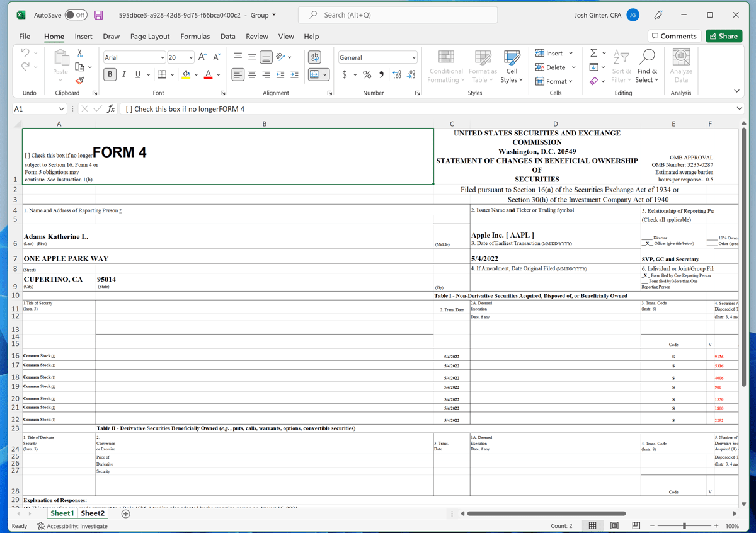756x533 pixels.
Task: Click the Accounting dollar format icon
Action: coord(345,74)
